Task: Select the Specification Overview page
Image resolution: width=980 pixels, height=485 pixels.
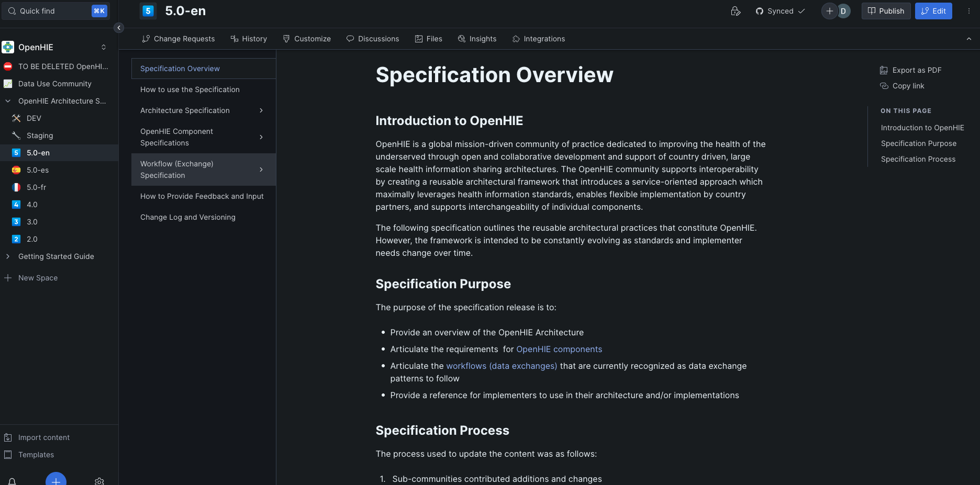Action: 204,69
